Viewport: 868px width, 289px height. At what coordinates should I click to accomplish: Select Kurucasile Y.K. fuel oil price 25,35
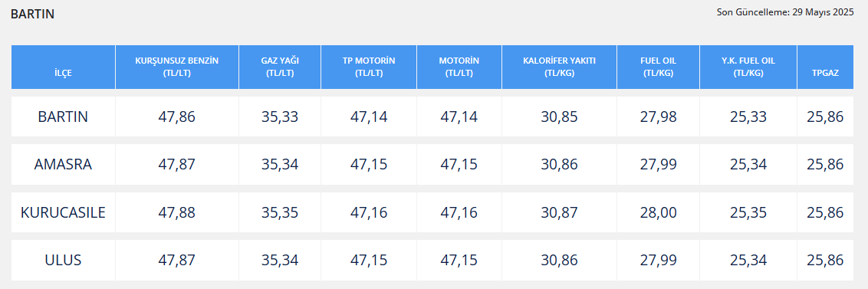click(748, 212)
